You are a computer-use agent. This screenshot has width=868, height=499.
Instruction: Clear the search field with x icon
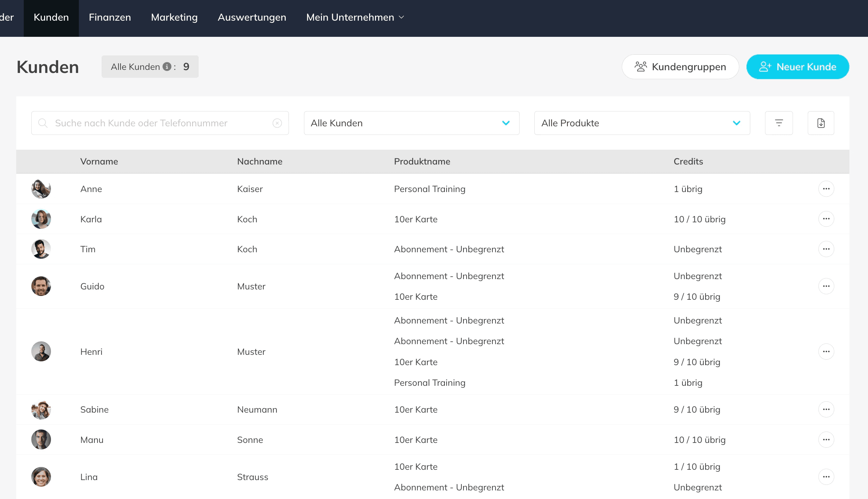(277, 123)
